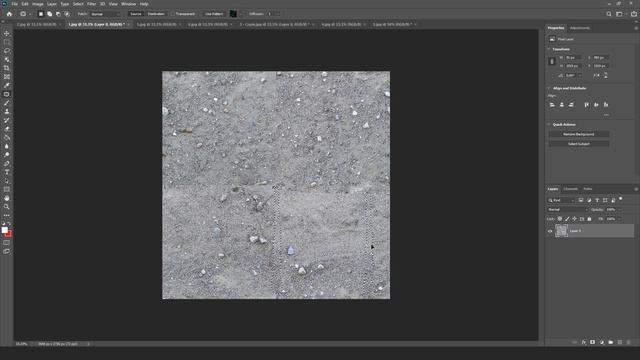Select the Frame tool

[7, 77]
